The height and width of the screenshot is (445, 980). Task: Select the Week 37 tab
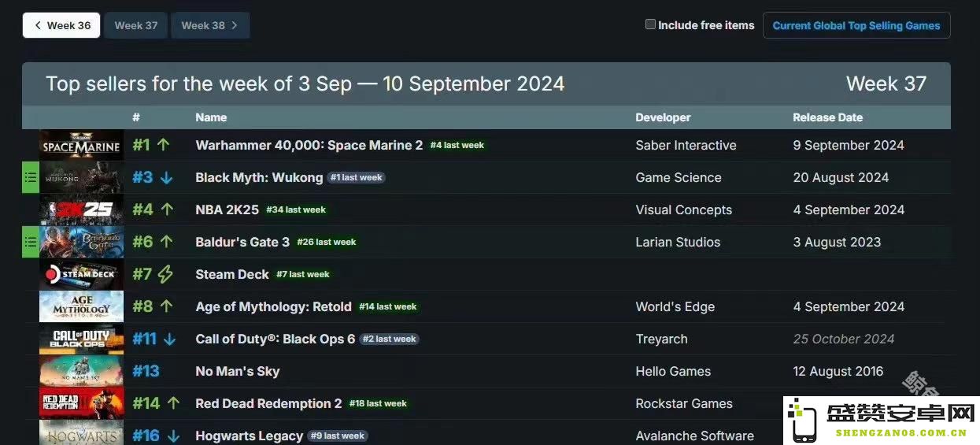[136, 25]
